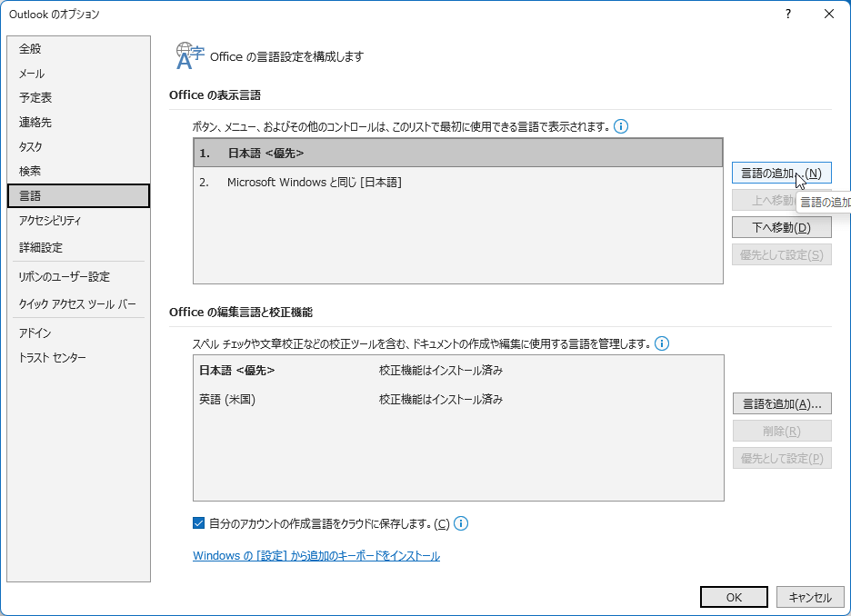The width and height of the screenshot is (851, 616).
Task: Open the 予定表 options category
Action: 79,97
